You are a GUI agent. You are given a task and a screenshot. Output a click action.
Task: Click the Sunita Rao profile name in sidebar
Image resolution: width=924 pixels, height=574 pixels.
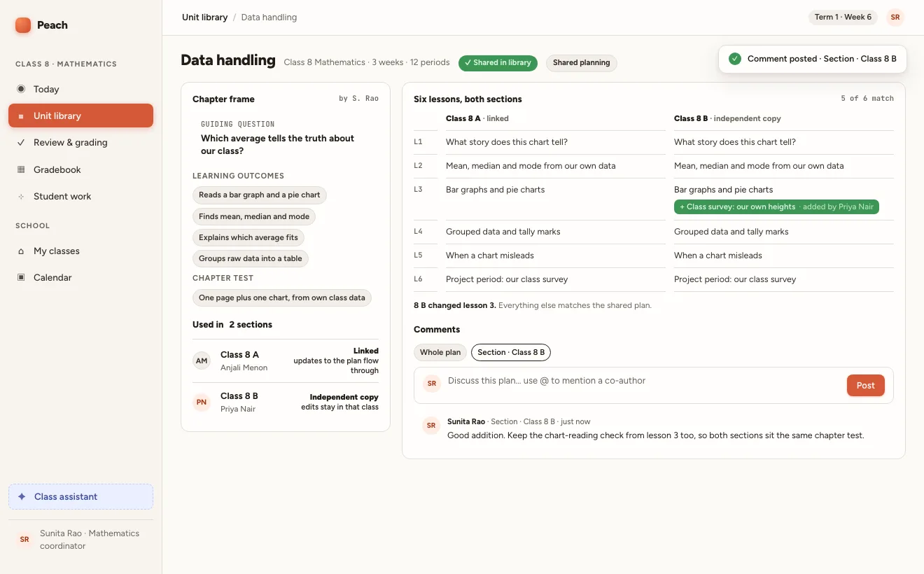pyautogui.click(x=90, y=540)
